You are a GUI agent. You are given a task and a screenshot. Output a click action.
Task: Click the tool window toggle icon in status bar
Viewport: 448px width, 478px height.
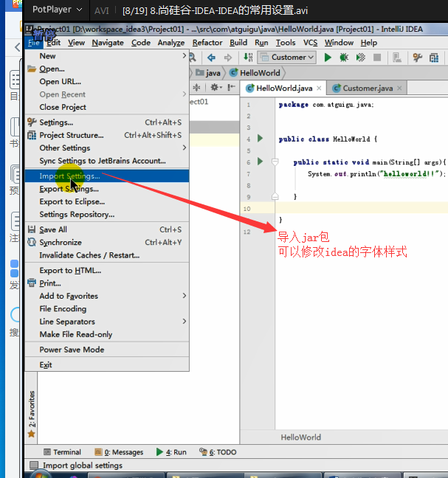point(34,465)
